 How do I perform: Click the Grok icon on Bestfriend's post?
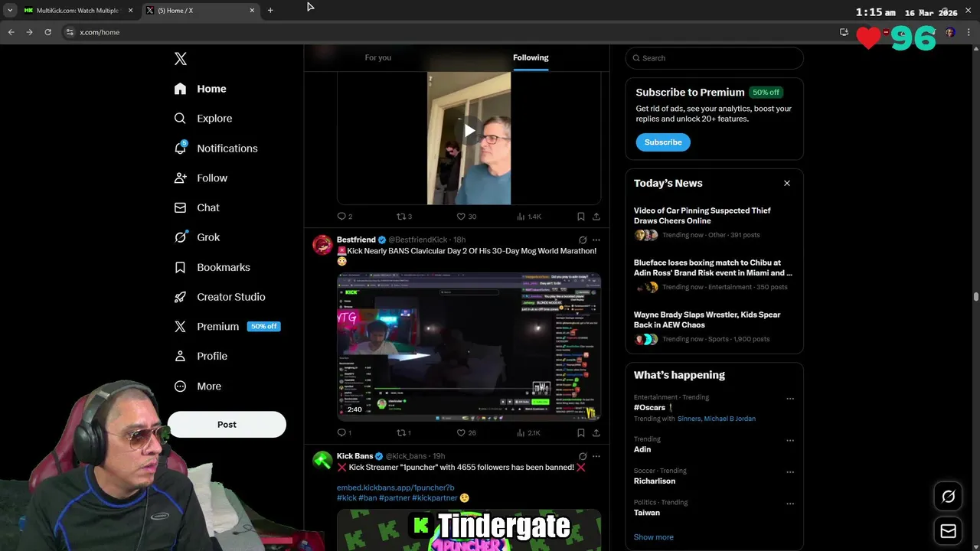583,240
